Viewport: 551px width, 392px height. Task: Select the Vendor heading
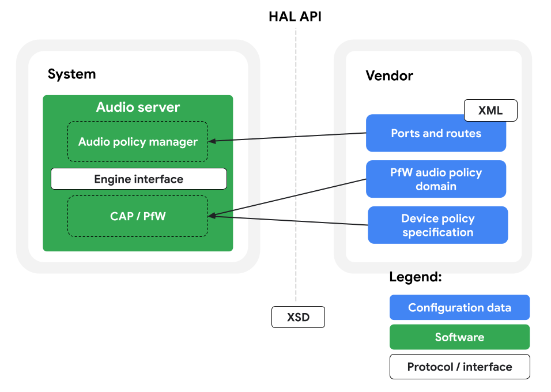[390, 76]
